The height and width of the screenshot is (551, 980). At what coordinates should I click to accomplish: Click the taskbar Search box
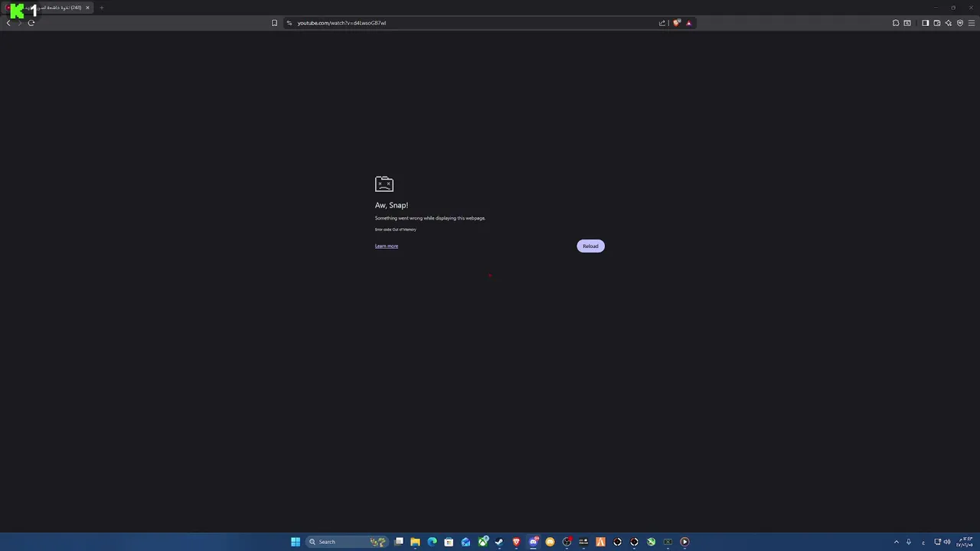click(x=346, y=542)
